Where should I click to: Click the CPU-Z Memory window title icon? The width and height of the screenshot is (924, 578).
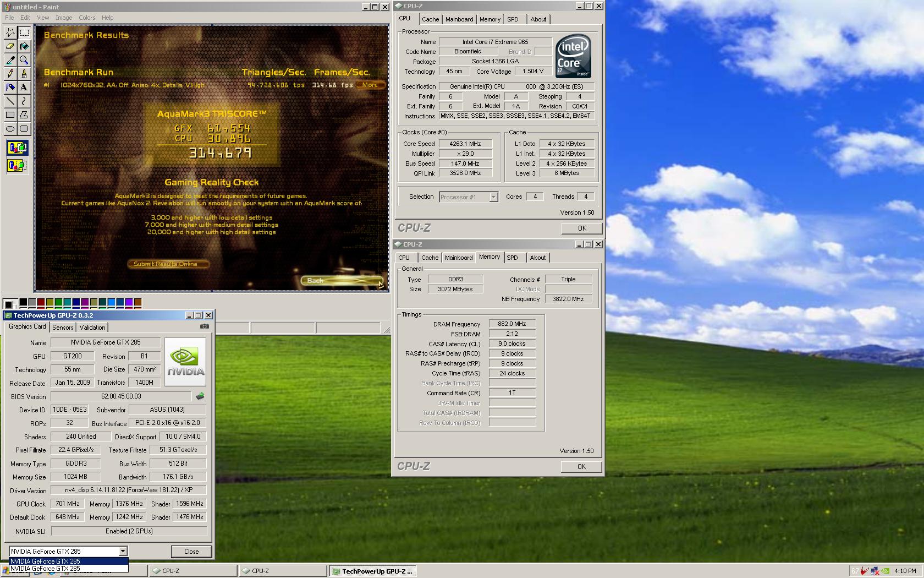click(x=398, y=244)
